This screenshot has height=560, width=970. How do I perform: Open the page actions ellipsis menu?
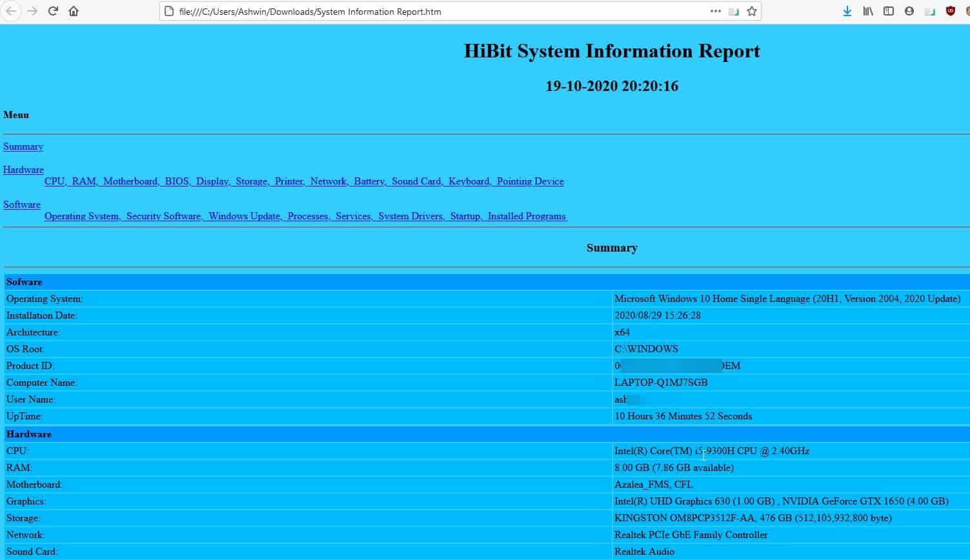click(x=716, y=11)
